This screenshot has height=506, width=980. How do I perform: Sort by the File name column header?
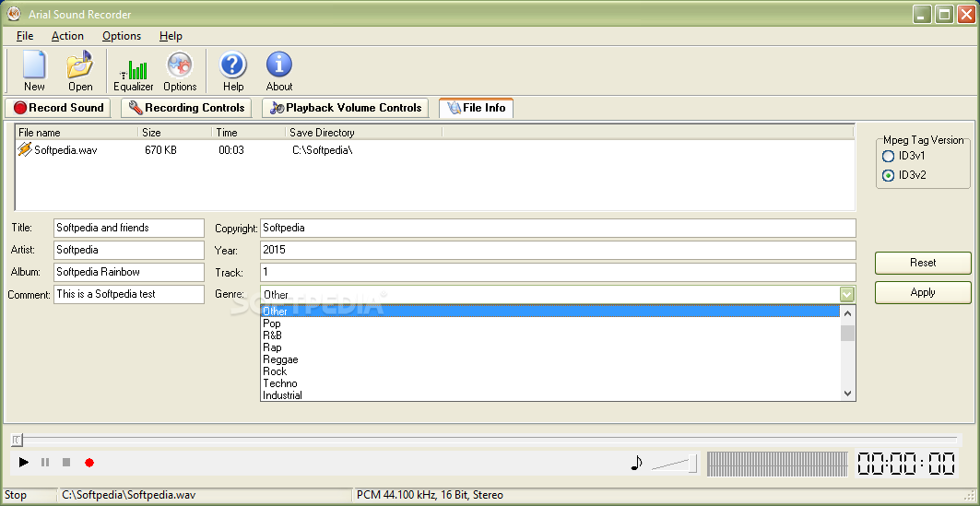(x=77, y=133)
